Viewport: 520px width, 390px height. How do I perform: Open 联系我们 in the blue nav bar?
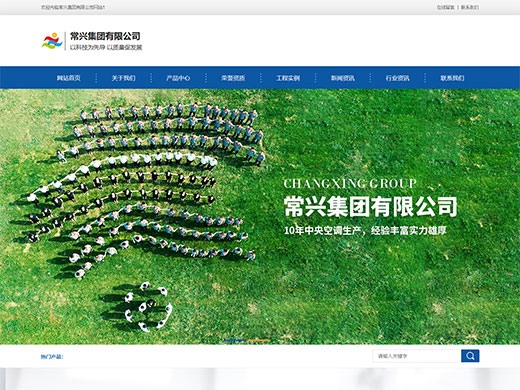pos(452,78)
